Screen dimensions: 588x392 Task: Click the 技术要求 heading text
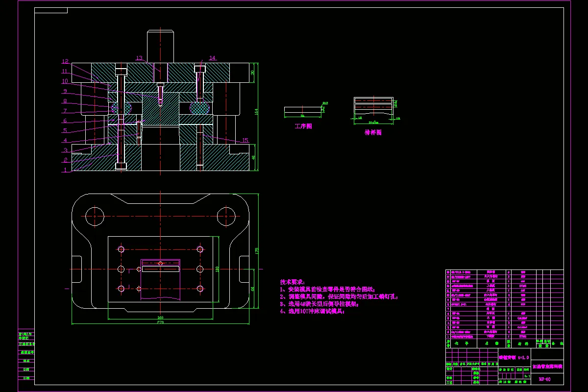click(x=293, y=282)
